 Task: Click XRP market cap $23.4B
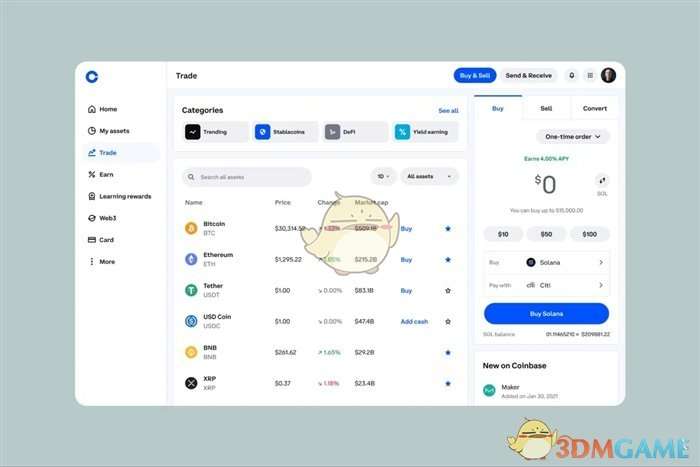tap(365, 383)
